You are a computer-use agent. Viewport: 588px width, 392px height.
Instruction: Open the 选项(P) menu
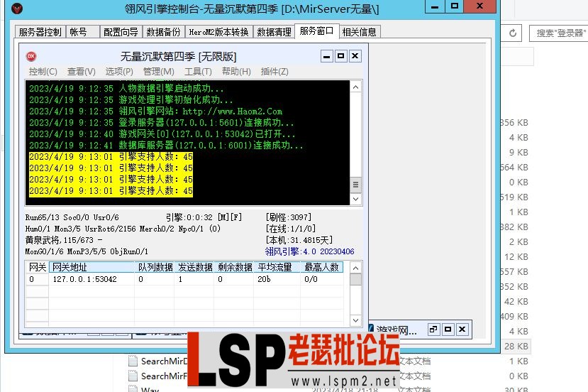tap(119, 71)
